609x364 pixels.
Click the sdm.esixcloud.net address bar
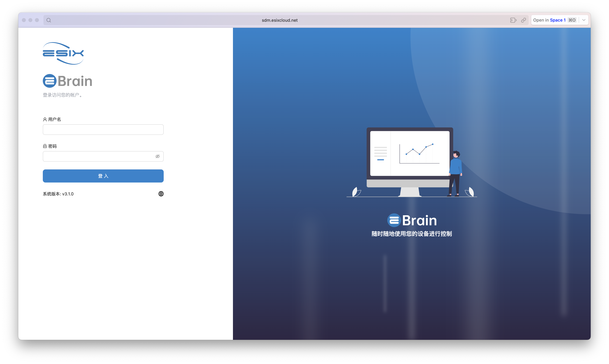pos(279,20)
